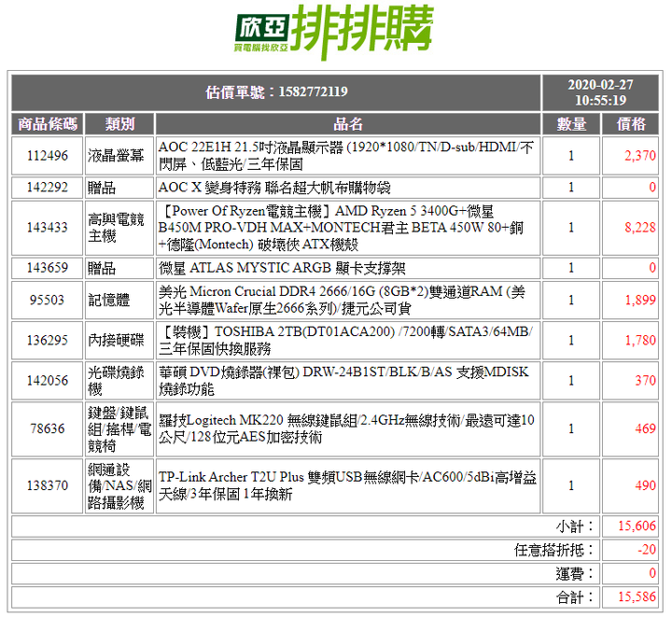Screen dimensions: 672x617
Task: Select price 370 for DVD burner
Action: coord(646,381)
